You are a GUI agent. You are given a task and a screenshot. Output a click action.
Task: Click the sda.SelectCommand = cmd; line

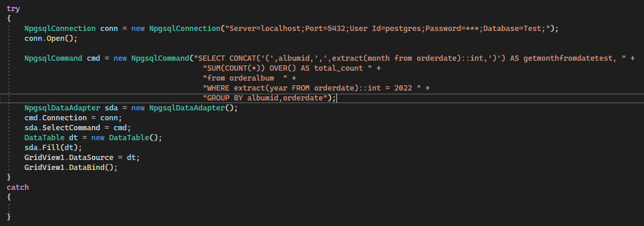tap(78, 127)
